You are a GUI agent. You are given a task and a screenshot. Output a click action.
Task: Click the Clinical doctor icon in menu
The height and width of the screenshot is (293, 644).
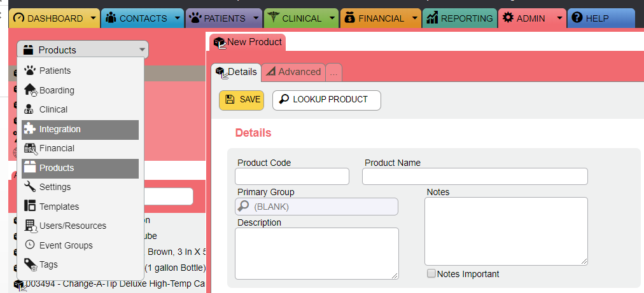point(29,109)
